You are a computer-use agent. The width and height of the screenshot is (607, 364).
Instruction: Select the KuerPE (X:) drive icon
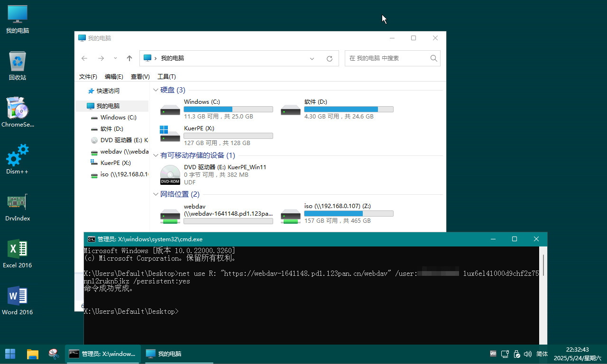170,134
